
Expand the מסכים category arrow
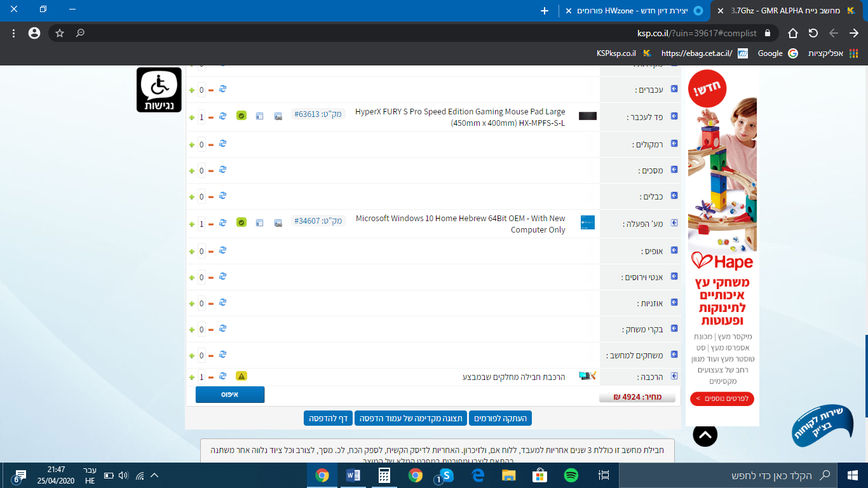point(674,170)
